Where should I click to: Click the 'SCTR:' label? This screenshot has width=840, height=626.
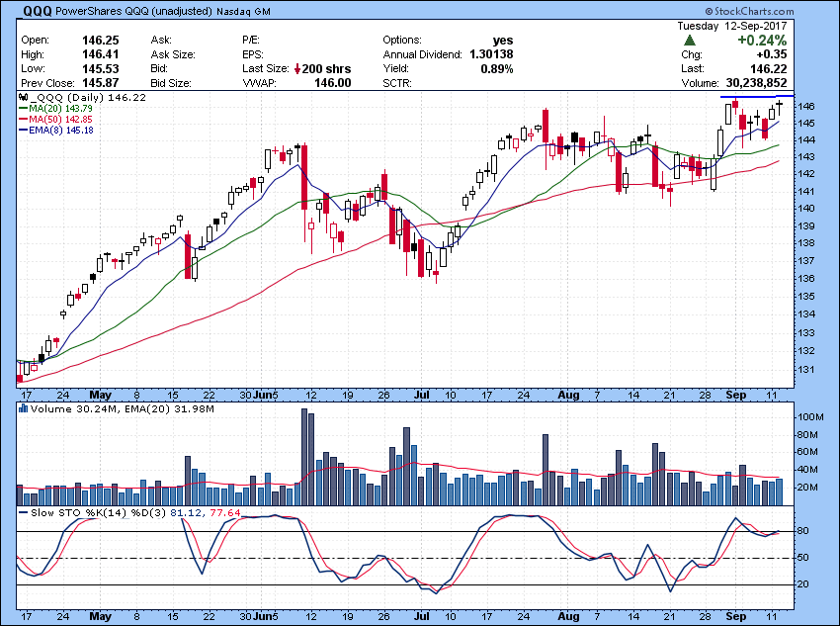397,83
